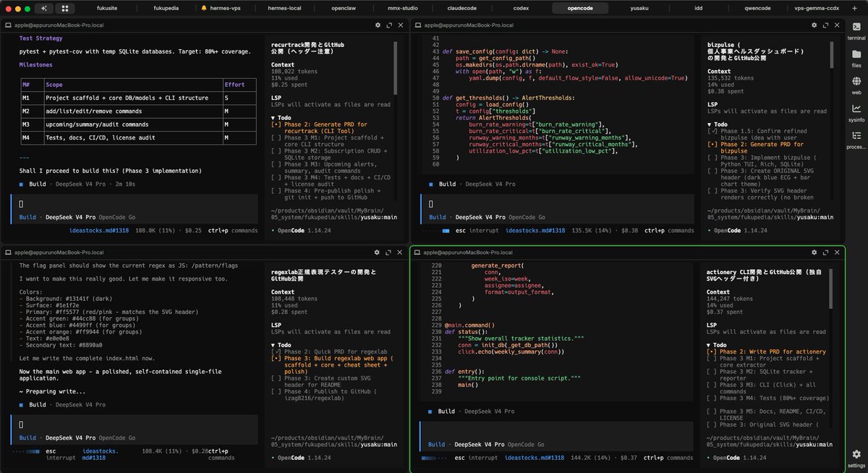Click 'ctrl+p commands' in bizpulse pane
Viewport: 868px width, 473px height.
point(668,231)
